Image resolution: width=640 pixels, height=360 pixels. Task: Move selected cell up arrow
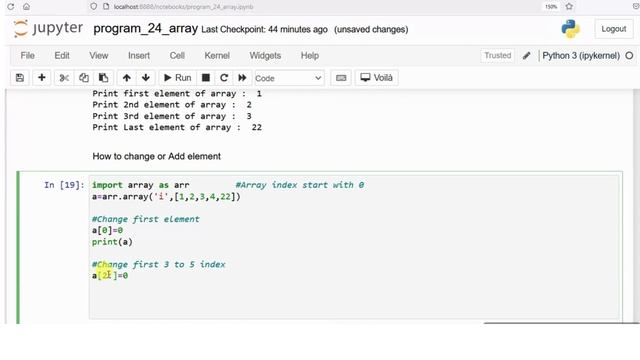click(x=127, y=78)
